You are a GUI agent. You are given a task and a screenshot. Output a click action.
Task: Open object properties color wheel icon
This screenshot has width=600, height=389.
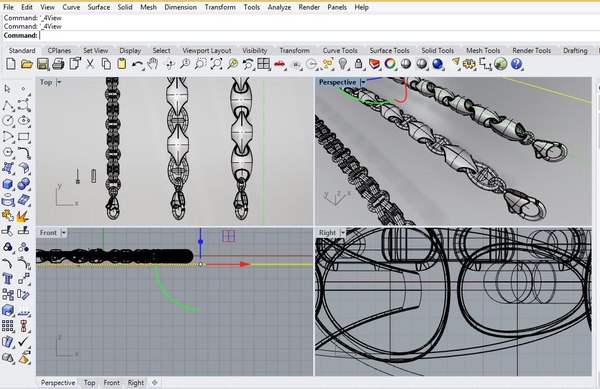coord(390,64)
